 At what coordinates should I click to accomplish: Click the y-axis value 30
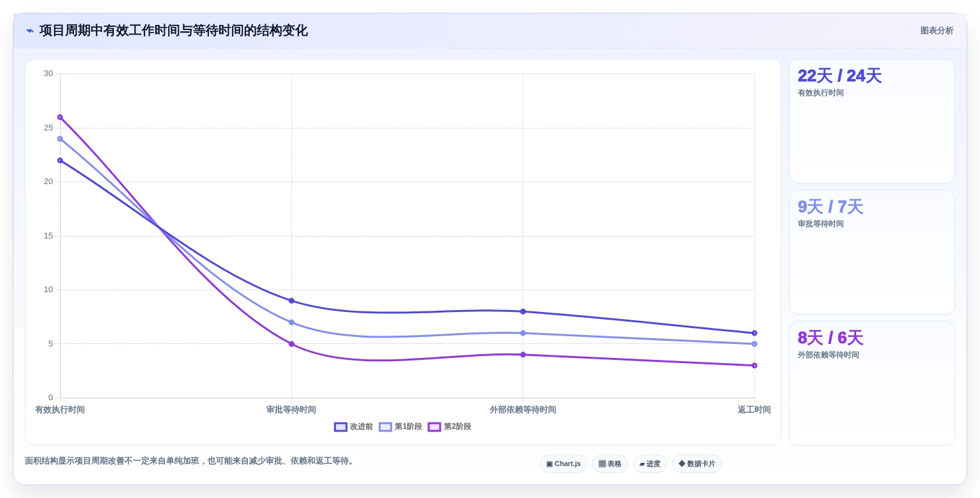[x=49, y=74]
